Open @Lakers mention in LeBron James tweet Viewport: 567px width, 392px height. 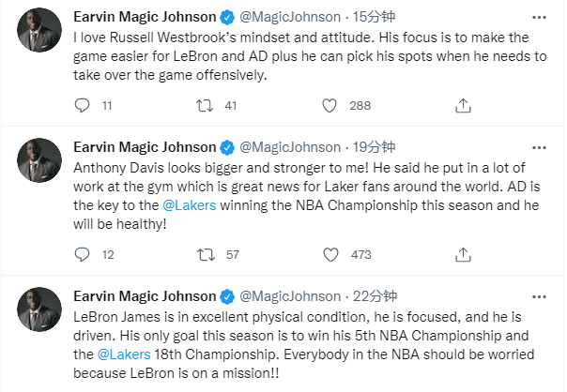[122, 354]
